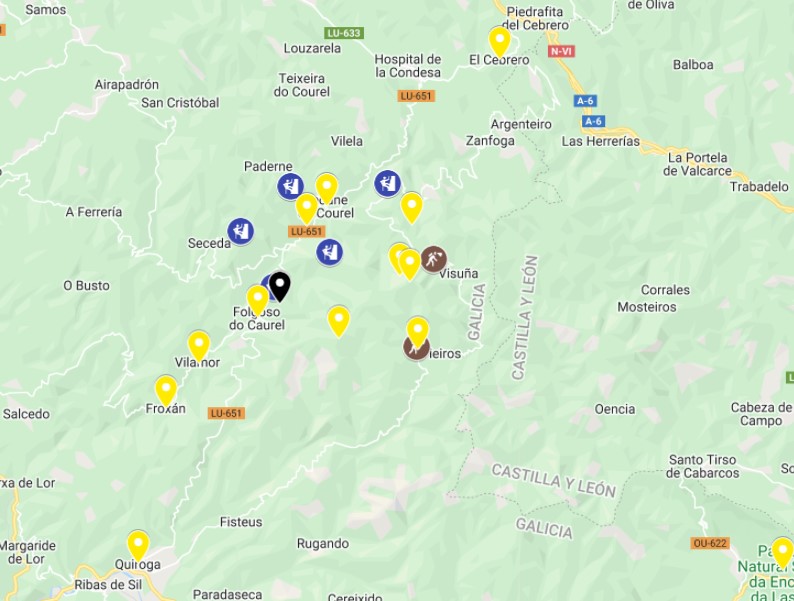Select the blue climbing marker below LU-651 label
Viewport: 794px width, 601px height.
click(329, 252)
